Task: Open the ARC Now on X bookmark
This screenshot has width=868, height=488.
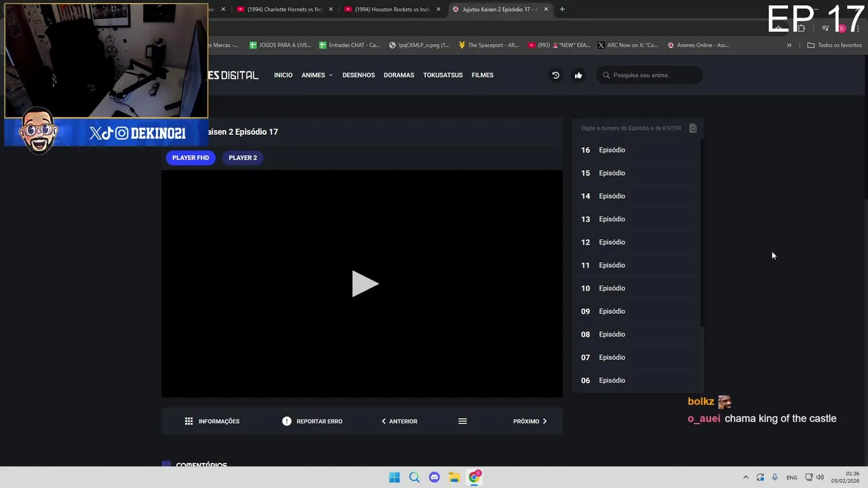Action: 628,45
